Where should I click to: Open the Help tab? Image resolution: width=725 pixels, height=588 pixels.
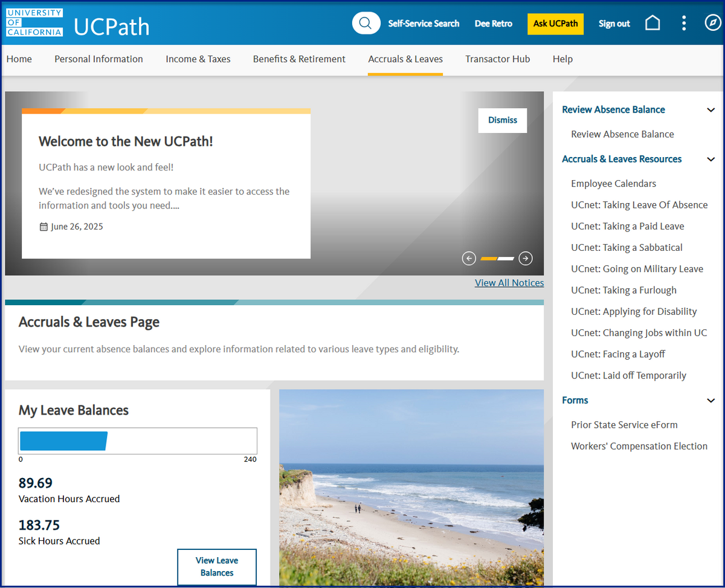[562, 59]
